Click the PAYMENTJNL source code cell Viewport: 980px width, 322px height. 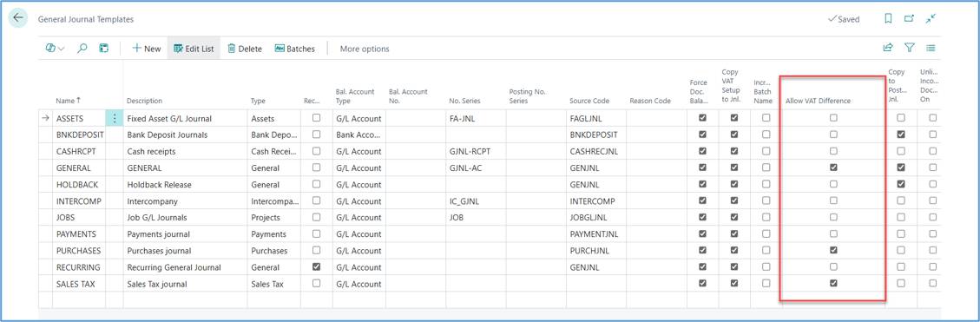tap(595, 233)
